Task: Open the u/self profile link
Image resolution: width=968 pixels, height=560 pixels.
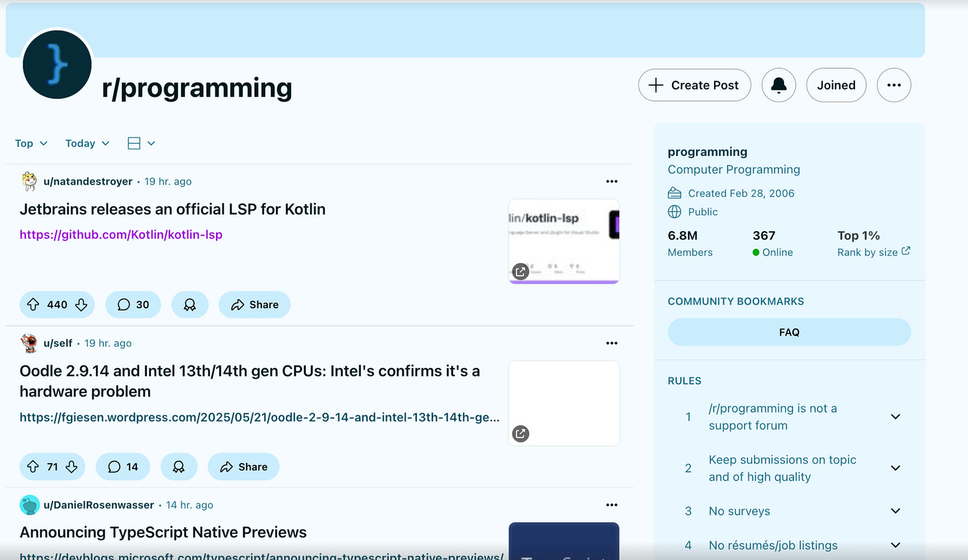Action: (x=58, y=343)
